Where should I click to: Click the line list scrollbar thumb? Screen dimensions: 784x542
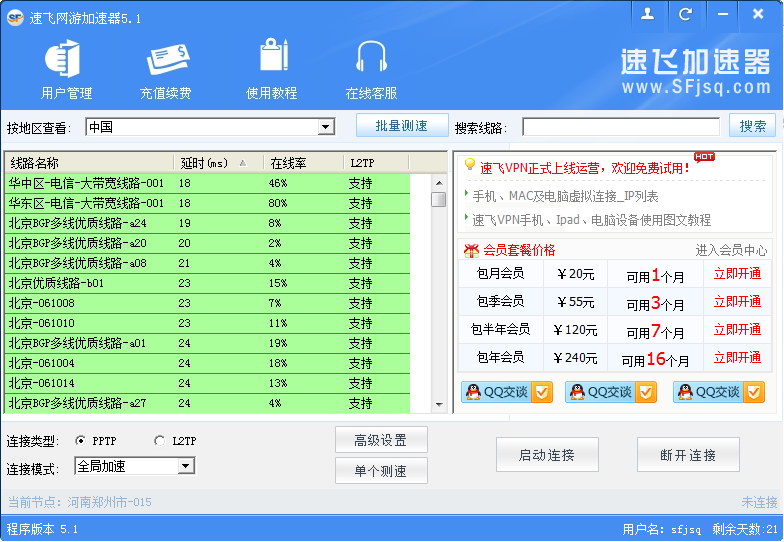tap(438, 199)
